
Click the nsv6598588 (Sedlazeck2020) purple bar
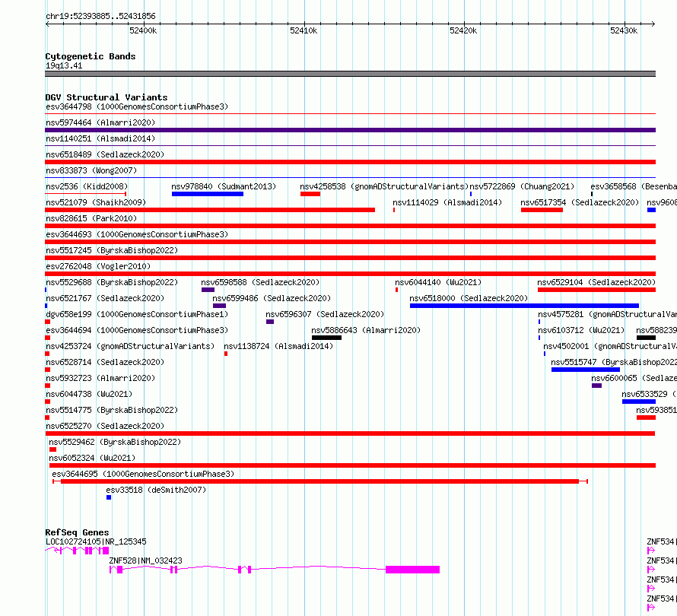click(208, 290)
